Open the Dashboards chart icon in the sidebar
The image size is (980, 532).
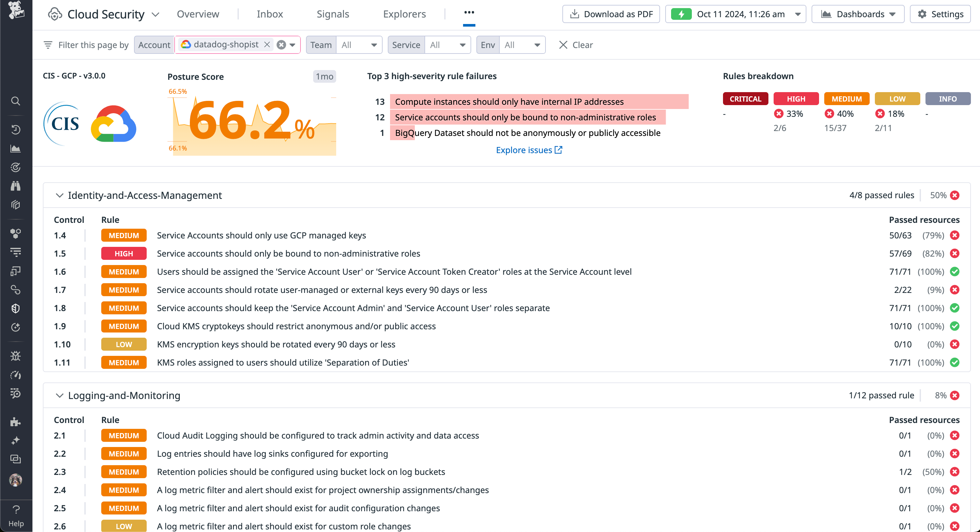pos(16,148)
